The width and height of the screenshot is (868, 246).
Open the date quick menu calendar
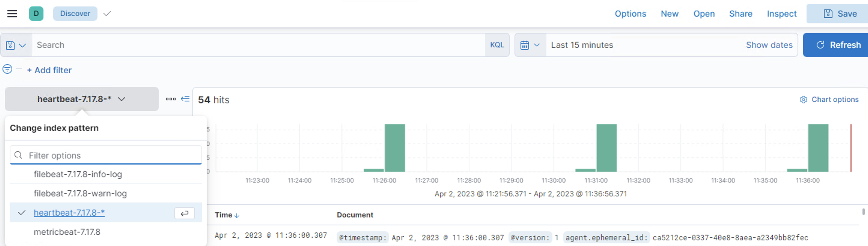click(530, 45)
